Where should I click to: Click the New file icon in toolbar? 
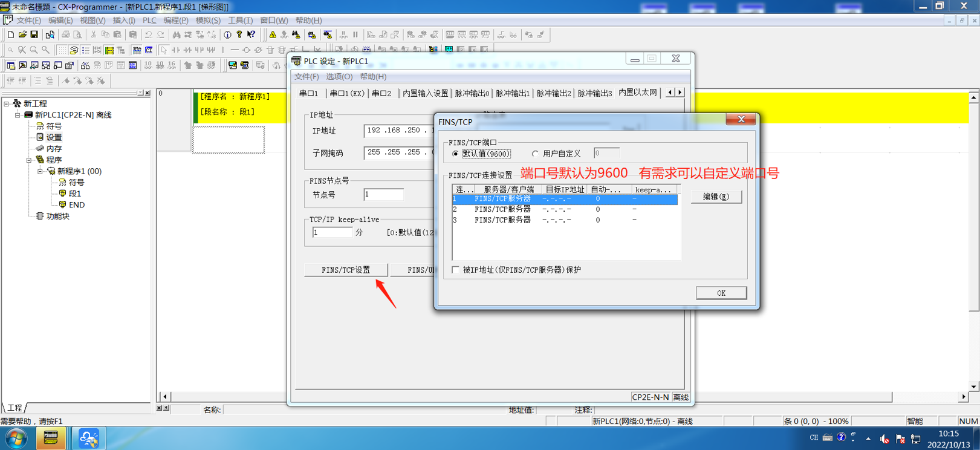point(11,35)
